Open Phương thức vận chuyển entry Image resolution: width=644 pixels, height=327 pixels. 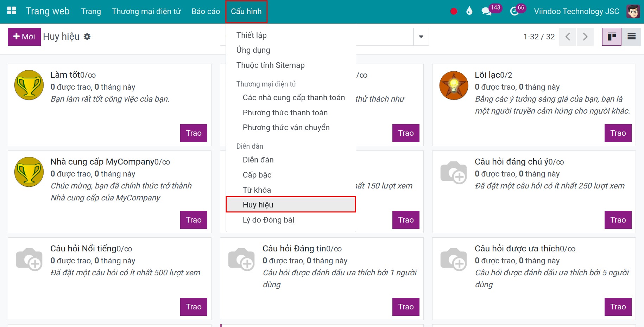(x=291, y=128)
